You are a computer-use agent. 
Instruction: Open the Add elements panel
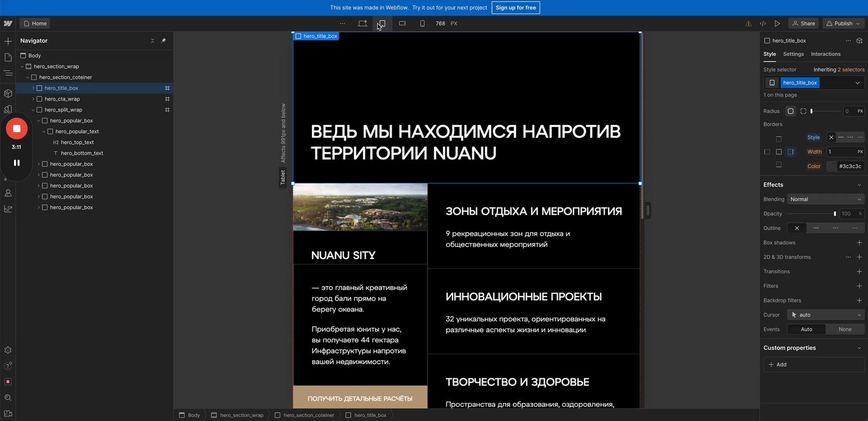coord(8,42)
